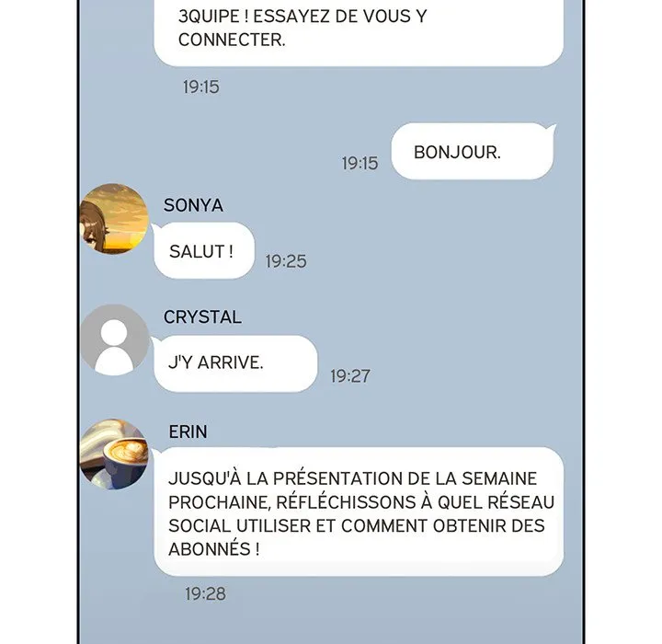Open Sonya's sunset profile picture
This screenshot has width=662, height=644.
point(114,218)
